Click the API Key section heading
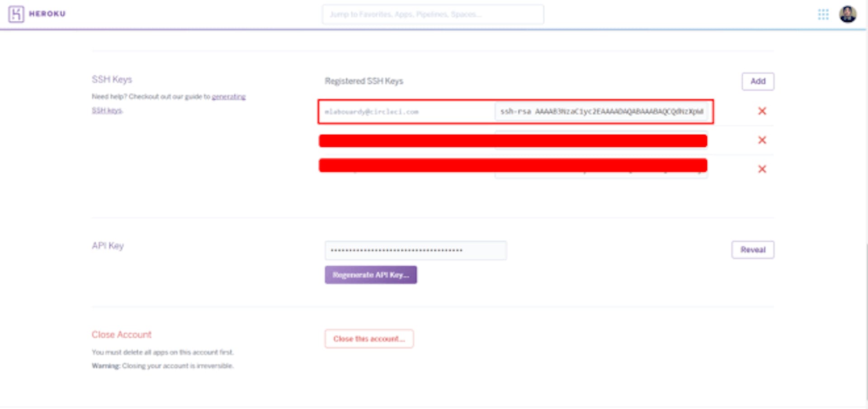868x409 pixels. [108, 246]
